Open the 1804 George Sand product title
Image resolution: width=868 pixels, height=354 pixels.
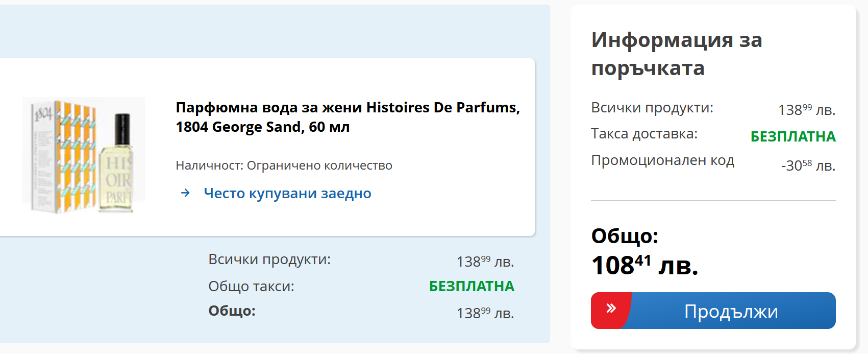pos(348,117)
